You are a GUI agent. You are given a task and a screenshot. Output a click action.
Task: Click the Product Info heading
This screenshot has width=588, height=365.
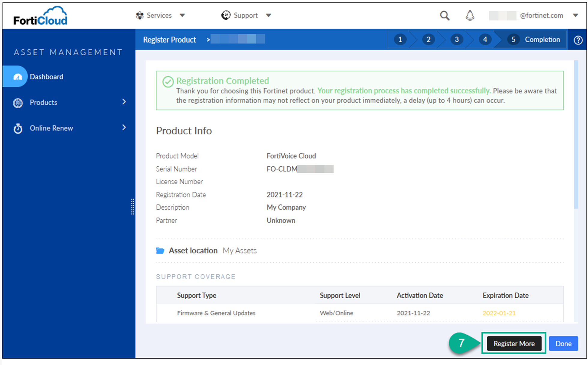pos(184,131)
